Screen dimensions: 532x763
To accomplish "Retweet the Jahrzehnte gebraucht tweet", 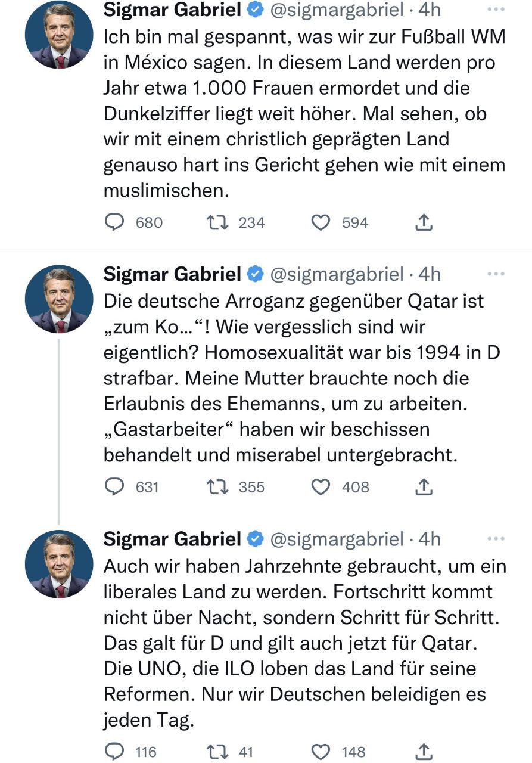I will [213, 751].
